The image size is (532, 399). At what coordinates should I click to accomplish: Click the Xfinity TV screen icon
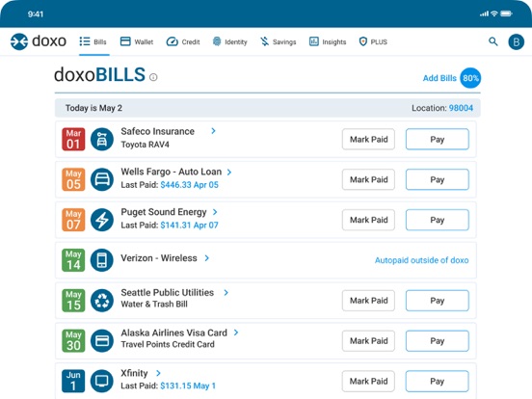102,381
